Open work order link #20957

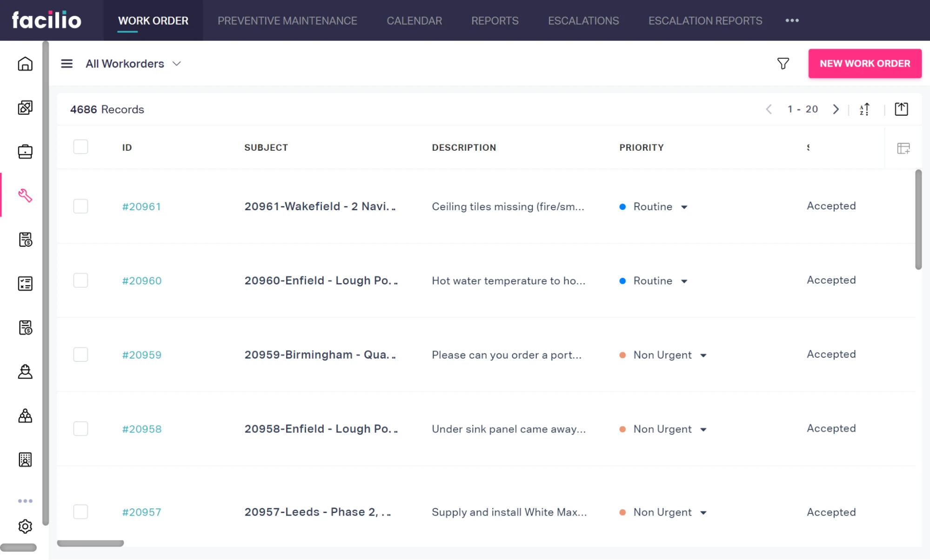(141, 512)
